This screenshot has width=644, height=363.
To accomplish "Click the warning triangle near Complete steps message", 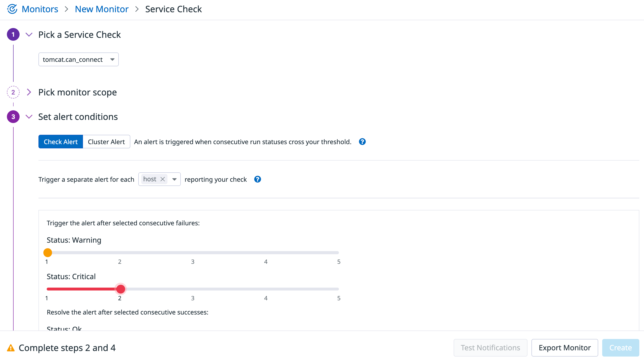I will coord(10,347).
